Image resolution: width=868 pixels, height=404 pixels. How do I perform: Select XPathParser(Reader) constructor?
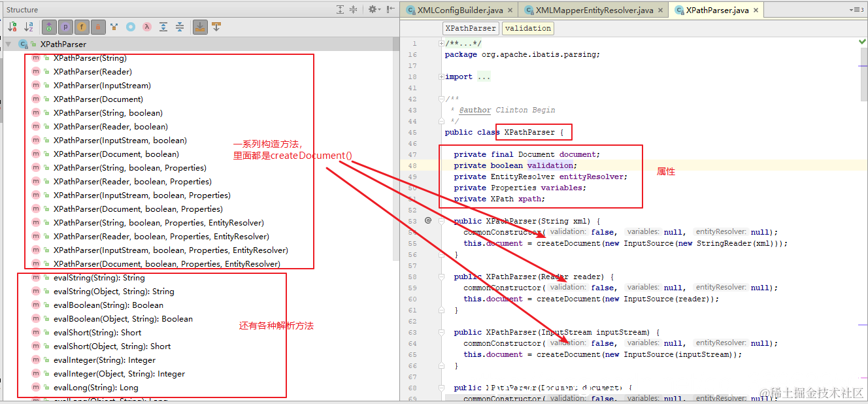click(92, 72)
